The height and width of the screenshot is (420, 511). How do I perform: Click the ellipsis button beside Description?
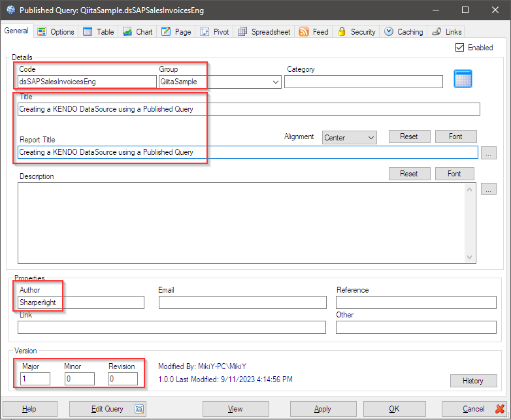click(x=489, y=189)
